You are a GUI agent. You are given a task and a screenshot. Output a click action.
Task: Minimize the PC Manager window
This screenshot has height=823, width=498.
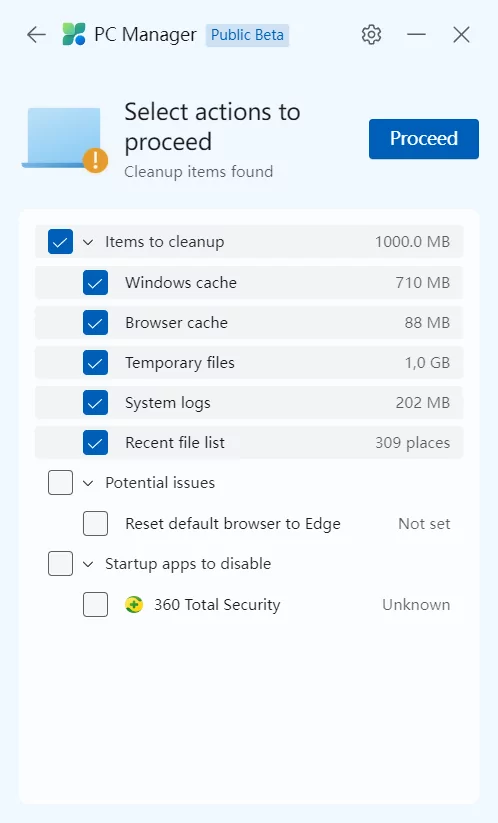pyautogui.click(x=416, y=35)
